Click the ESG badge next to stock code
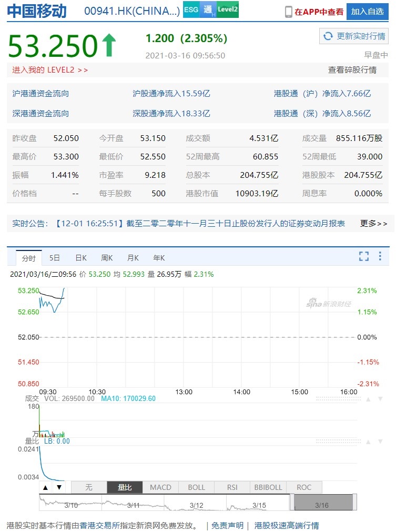Viewport: 396px width, 532px height. 191,11
